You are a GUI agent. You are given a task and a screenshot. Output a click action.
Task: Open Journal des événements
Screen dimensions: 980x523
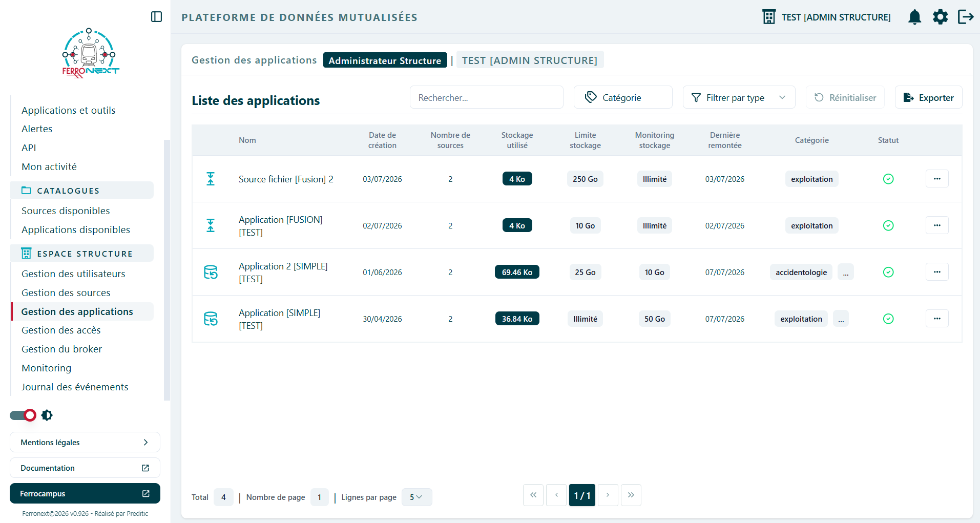(75, 387)
